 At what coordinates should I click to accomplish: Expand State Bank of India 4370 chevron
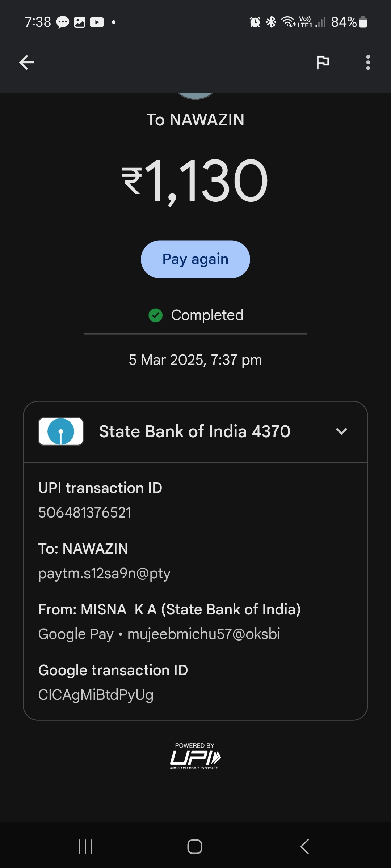pos(341,431)
